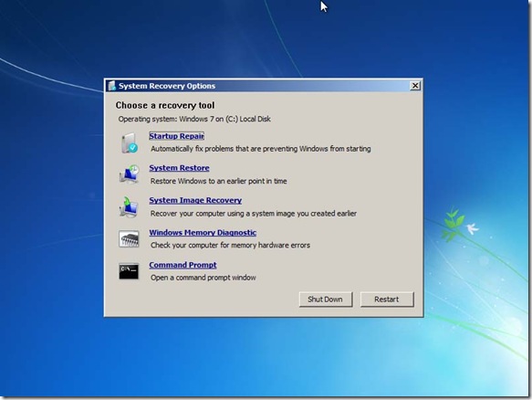Click the Shut Down button
The width and height of the screenshot is (532, 400).
click(x=326, y=300)
